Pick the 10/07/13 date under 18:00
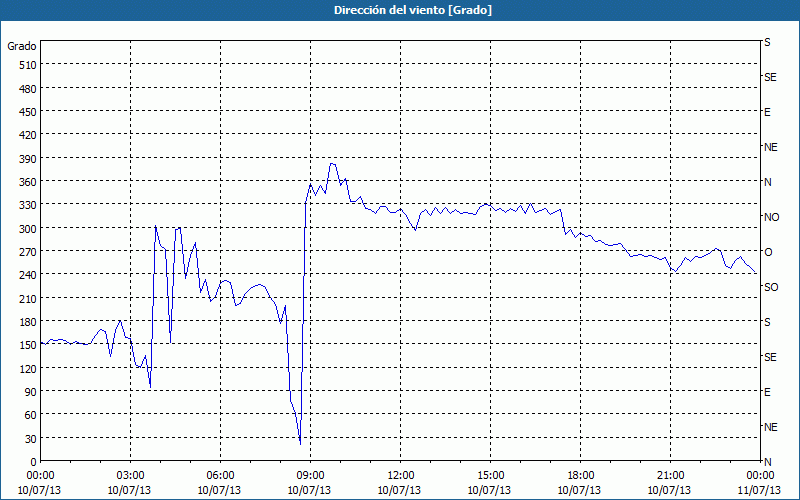800x500 pixels. point(580,490)
